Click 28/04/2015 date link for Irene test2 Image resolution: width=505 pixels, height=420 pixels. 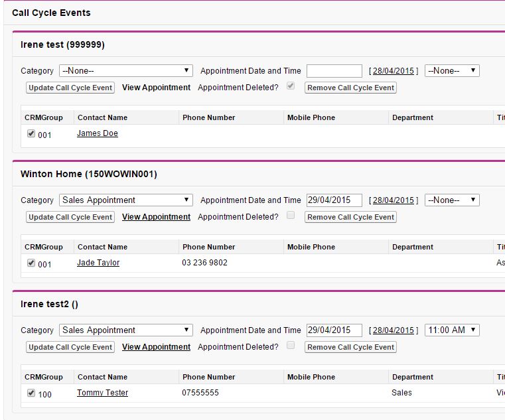pyautogui.click(x=393, y=330)
